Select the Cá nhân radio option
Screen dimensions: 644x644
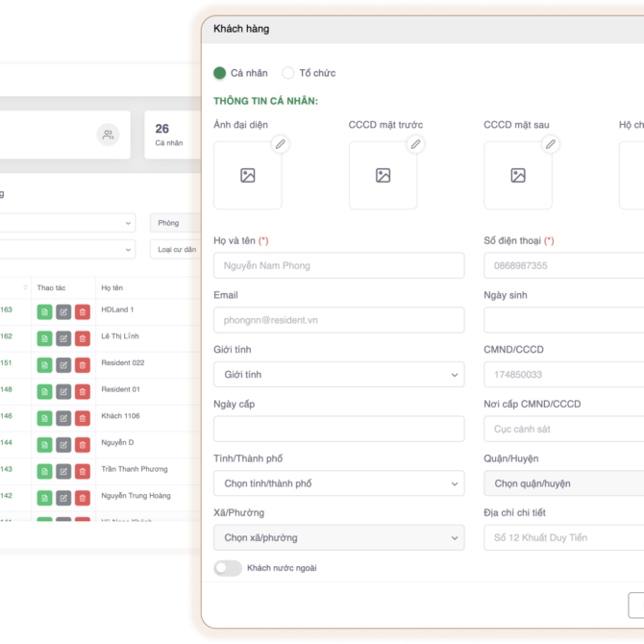click(220, 73)
